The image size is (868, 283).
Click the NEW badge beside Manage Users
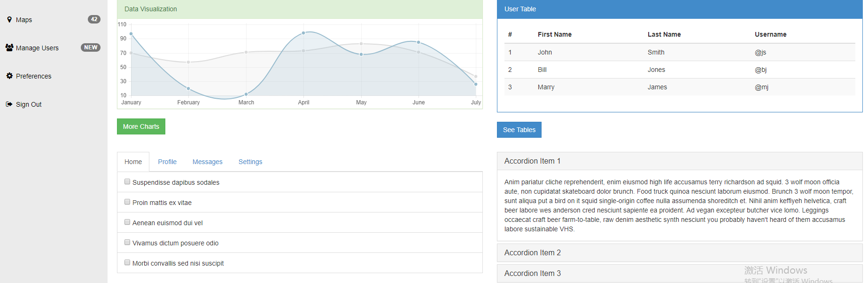pyautogui.click(x=91, y=47)
